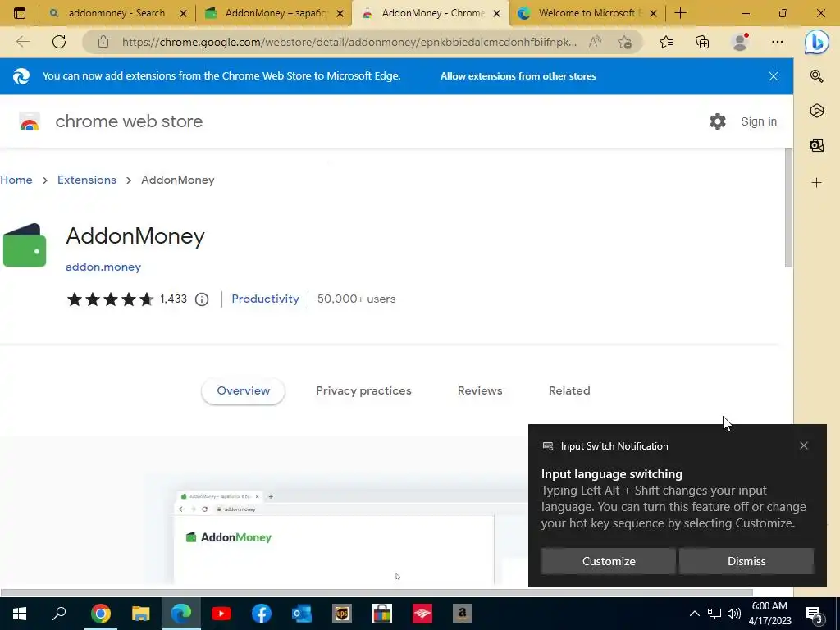
Task: Click the horizontal scrollbar at bottom
Action: pos(377,592)
